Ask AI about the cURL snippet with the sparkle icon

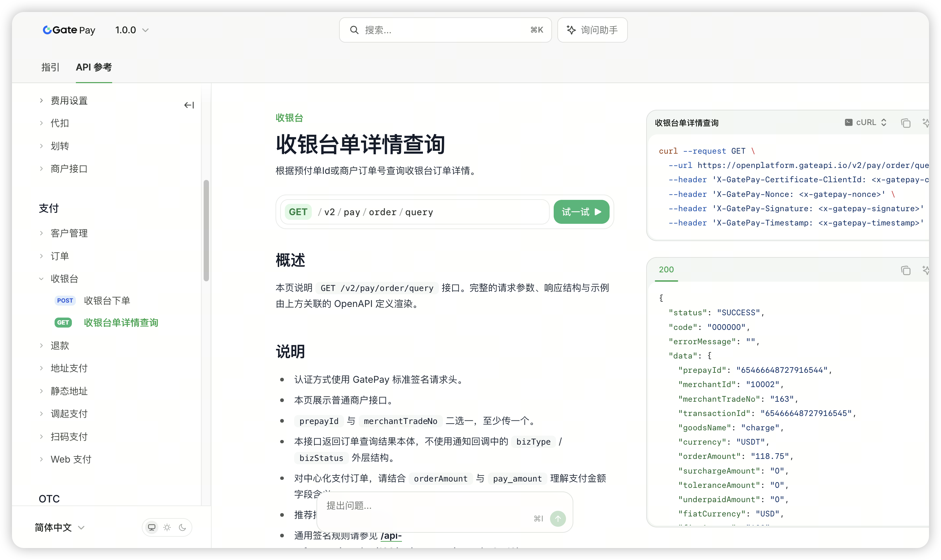point(925,123)
